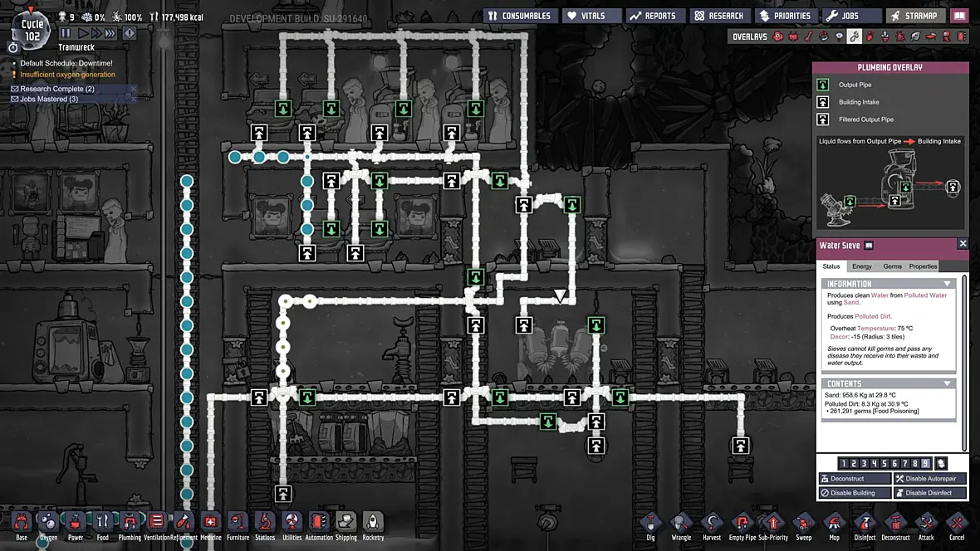Toggle the Exosuit overlay
Image resolution: width=980 pixels, height=551 pixels.
[946, 37]
